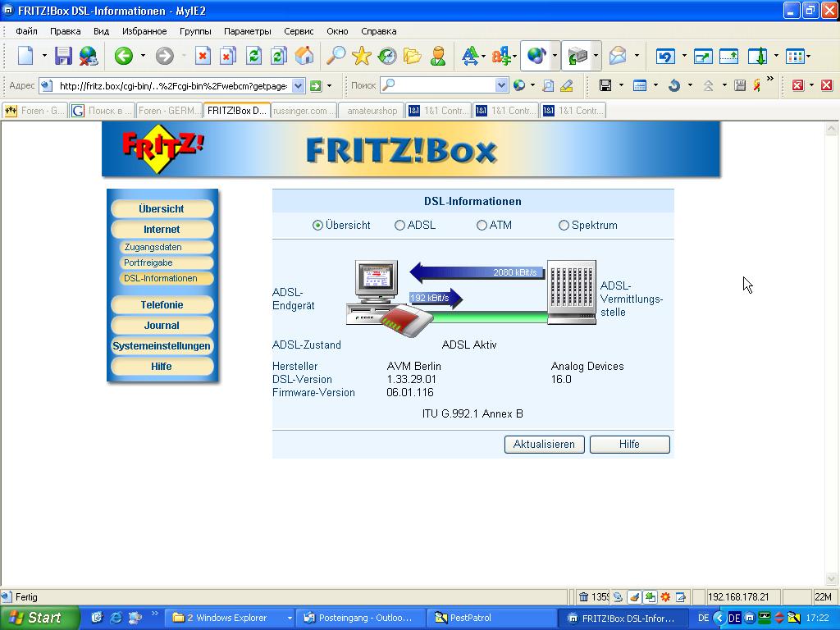The width and height of the screenshot is (840, 630).
Task: Click the red X close-all icon at far right
Action: (827, 85)
